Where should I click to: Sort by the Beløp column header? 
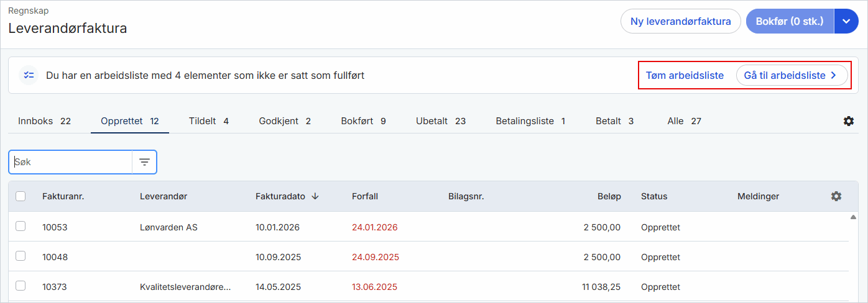(x=609, y=196)
